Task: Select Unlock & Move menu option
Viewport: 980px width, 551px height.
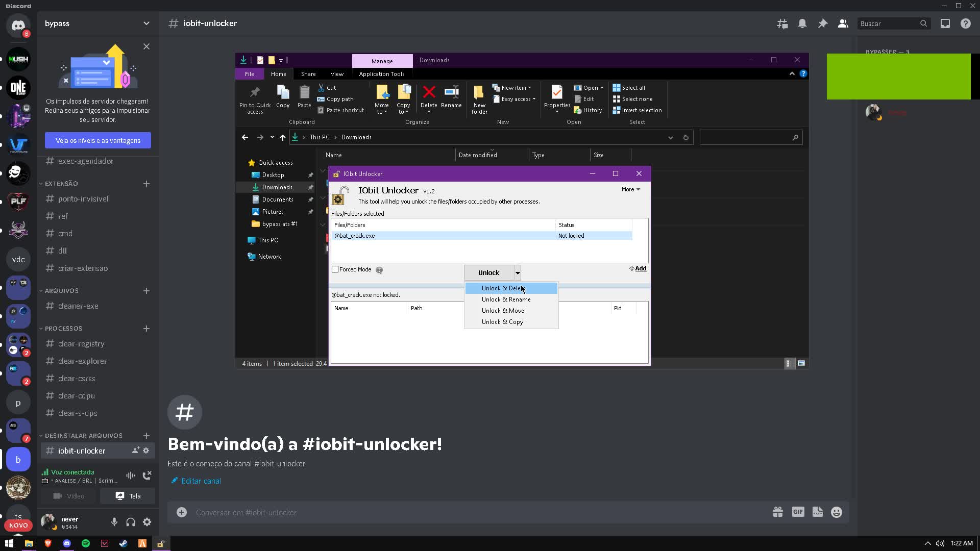Action: pos(511,311)
